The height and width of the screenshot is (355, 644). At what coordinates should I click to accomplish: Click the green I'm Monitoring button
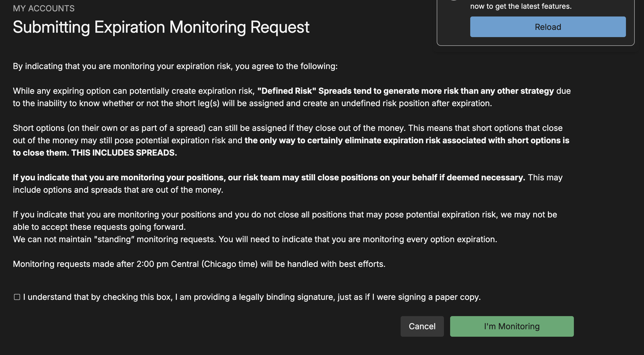point(512,326)
